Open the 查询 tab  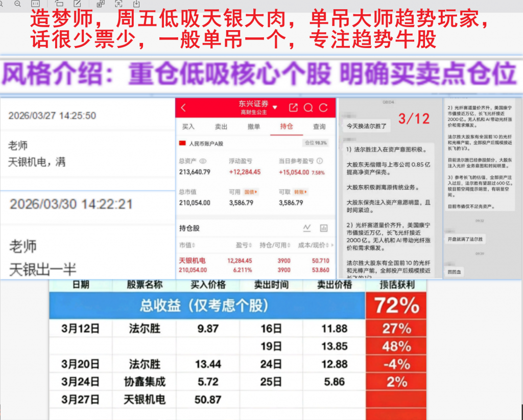[x=319, y=127]
